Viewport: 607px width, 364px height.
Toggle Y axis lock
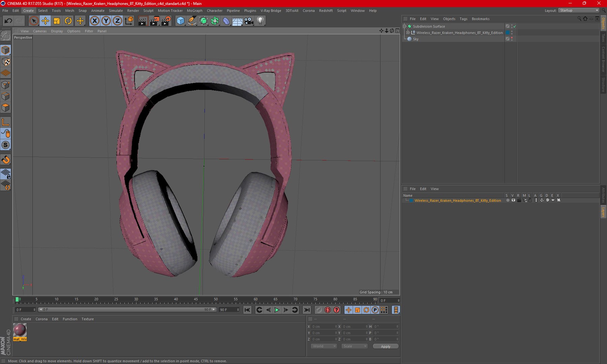coord(106,21)
